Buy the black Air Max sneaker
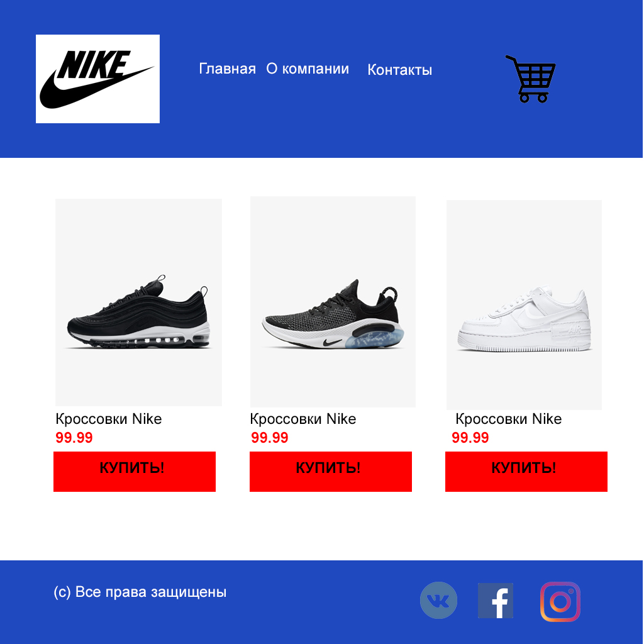The width and height of the screenshot is (644, 644). coord(135,472)
